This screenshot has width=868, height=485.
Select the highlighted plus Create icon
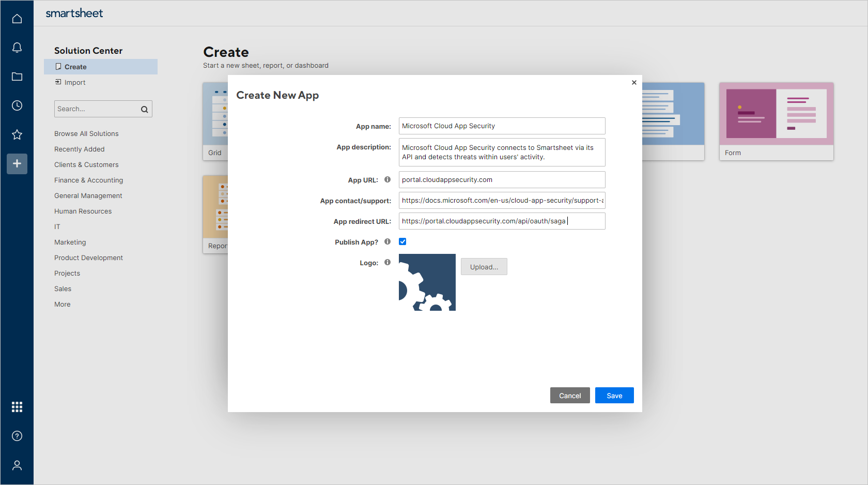[17, 164]
